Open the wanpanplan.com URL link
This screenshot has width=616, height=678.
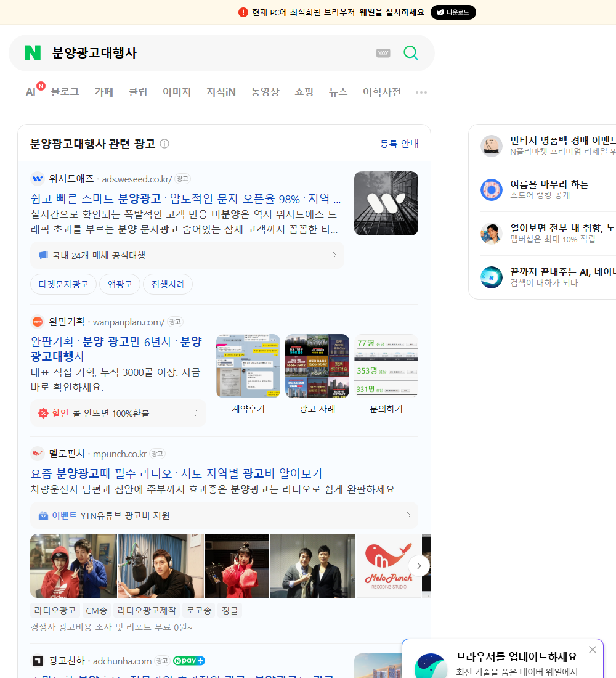129,322
